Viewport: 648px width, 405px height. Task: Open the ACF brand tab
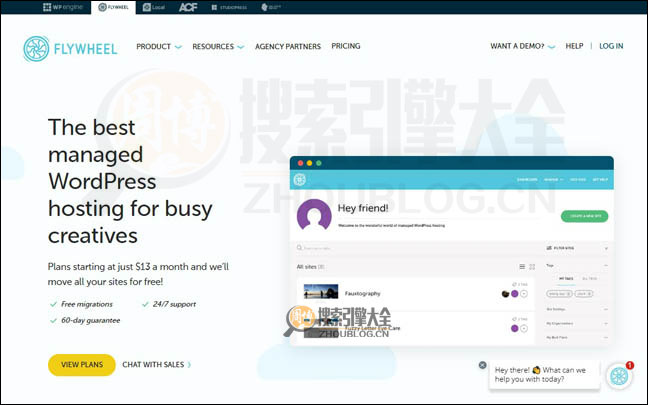[x=188, y=7]
